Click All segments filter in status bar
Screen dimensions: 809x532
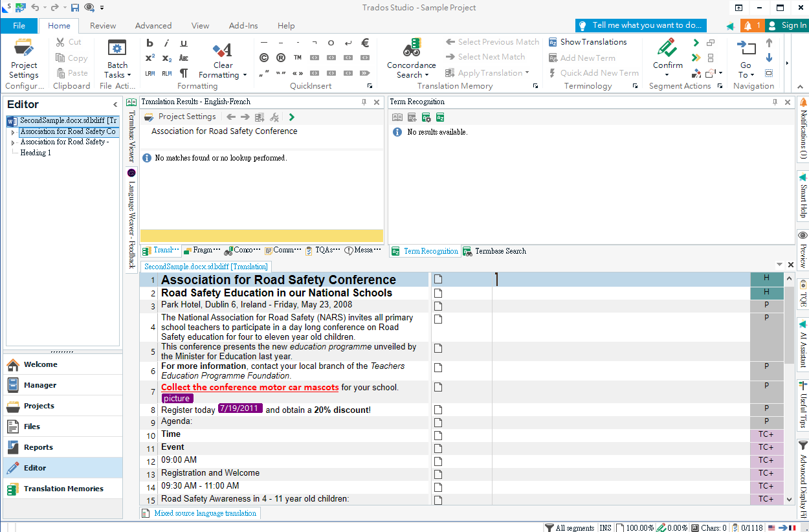pos(569,527)
